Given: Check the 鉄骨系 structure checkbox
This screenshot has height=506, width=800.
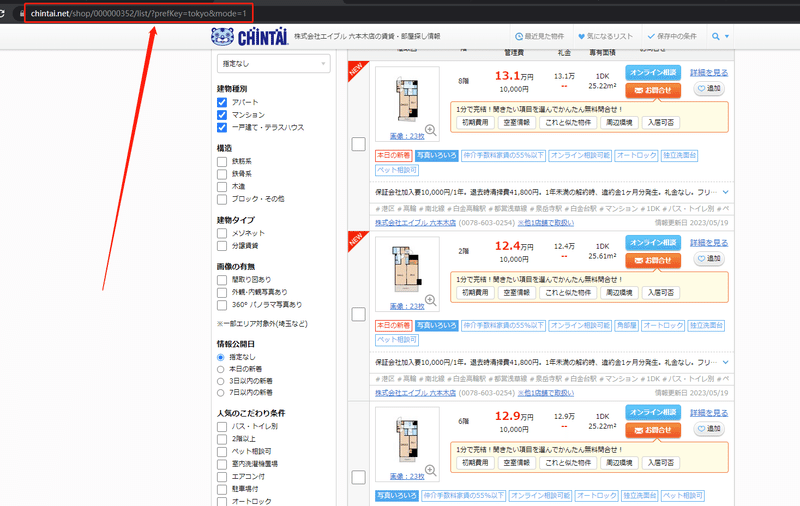Looking at the screenshot, I should coord(222,174).
